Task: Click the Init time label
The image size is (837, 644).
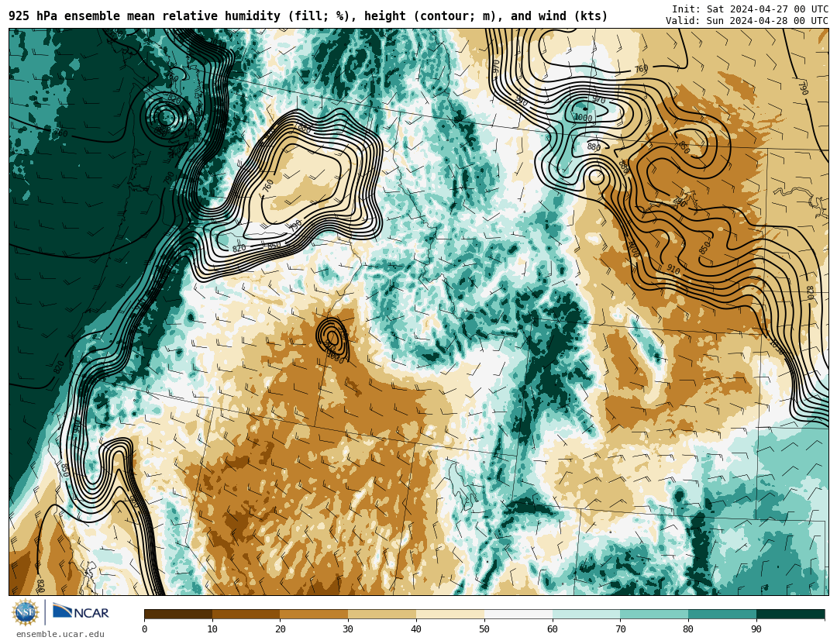Action: [x=750, y=9]
